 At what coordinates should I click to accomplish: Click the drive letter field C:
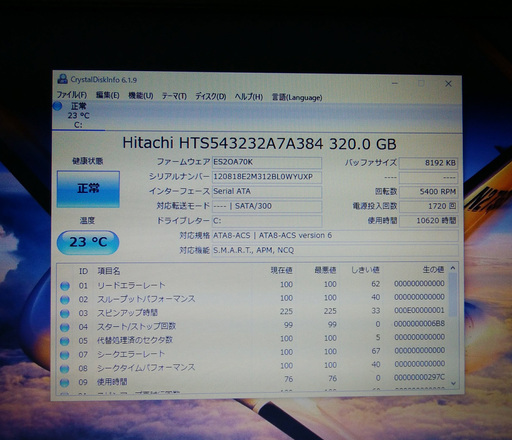(x=267, y=221)
